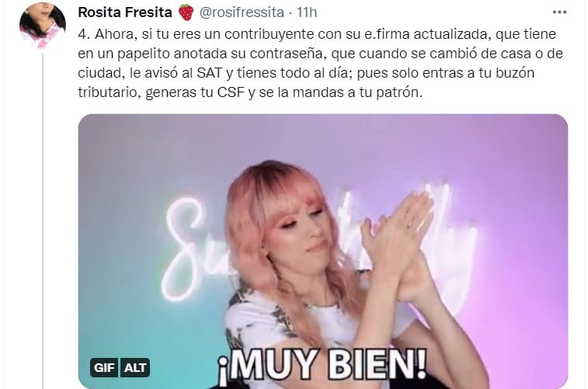
Task: Open the ALT description badge
Action: pyautogui.click(x=135, y=367)
